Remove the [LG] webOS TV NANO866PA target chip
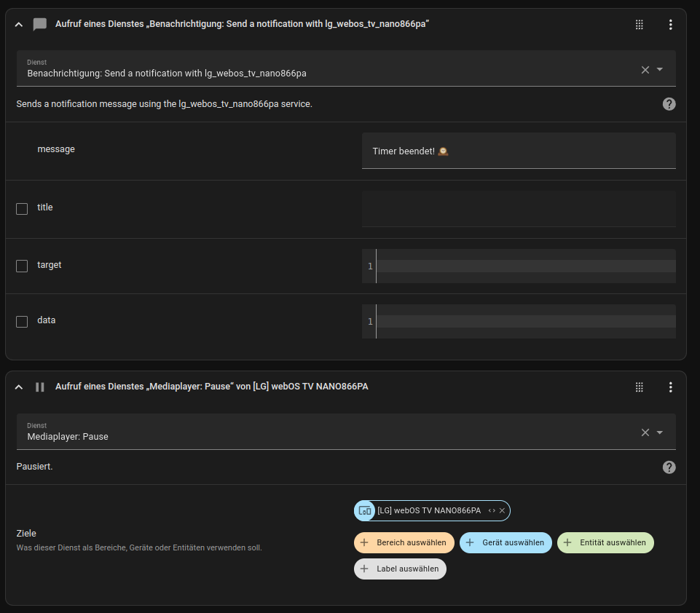This screenshot has width=700, height=613. pos(502,511)
